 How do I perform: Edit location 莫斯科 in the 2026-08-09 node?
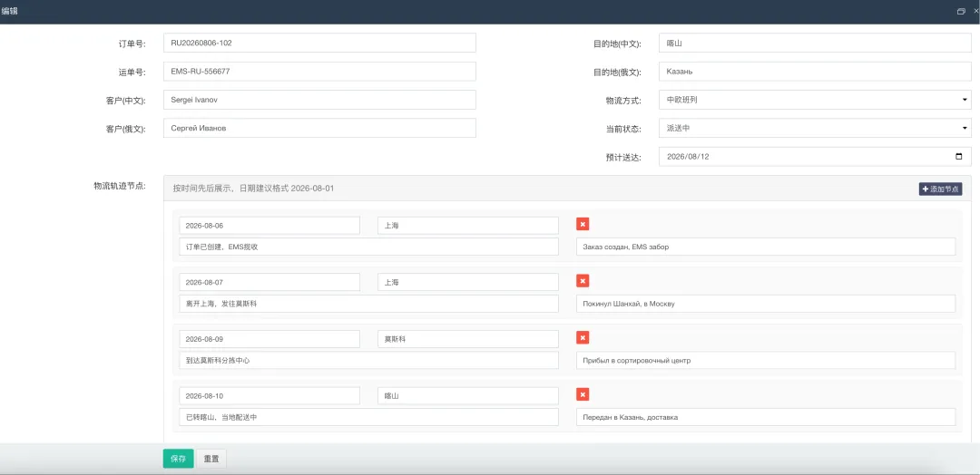pyautogui.click(x=468, y=339)
